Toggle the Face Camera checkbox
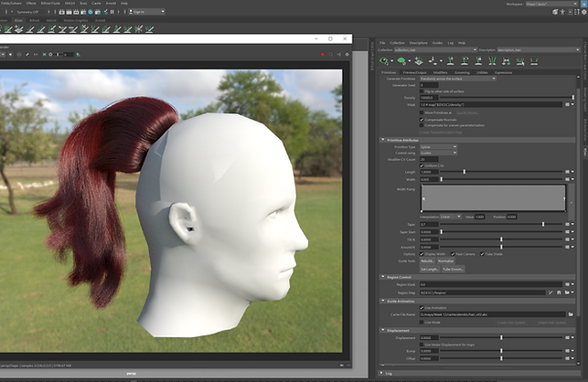This screenshot has width=588, height=382. coord(453,254)
